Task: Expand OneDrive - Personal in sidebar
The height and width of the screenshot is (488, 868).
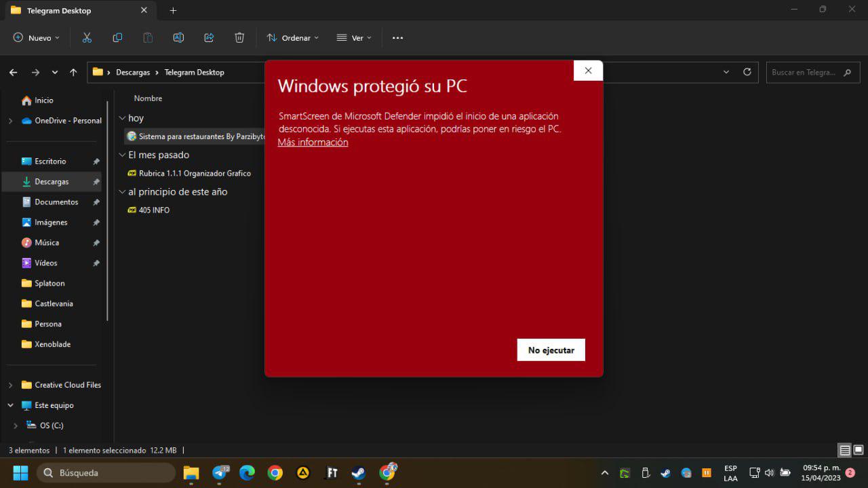Action: (10, 121)
